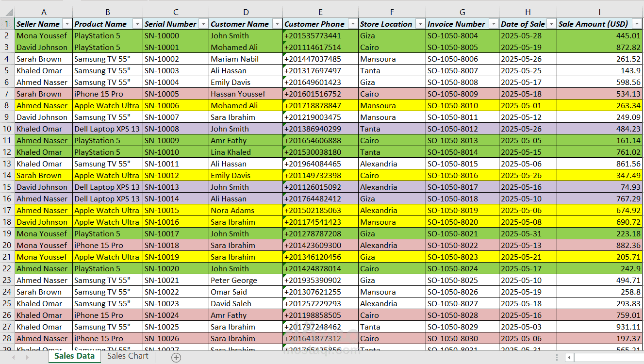
Task: Click customer cell Omar Said
Action: [x=246, y=292]
